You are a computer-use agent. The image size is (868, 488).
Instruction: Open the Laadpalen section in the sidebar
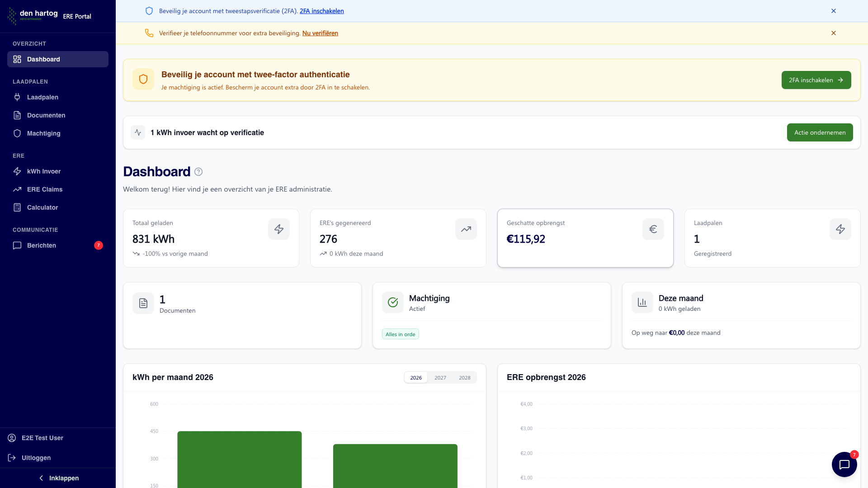pyautogui.click(x=42, y=97)
